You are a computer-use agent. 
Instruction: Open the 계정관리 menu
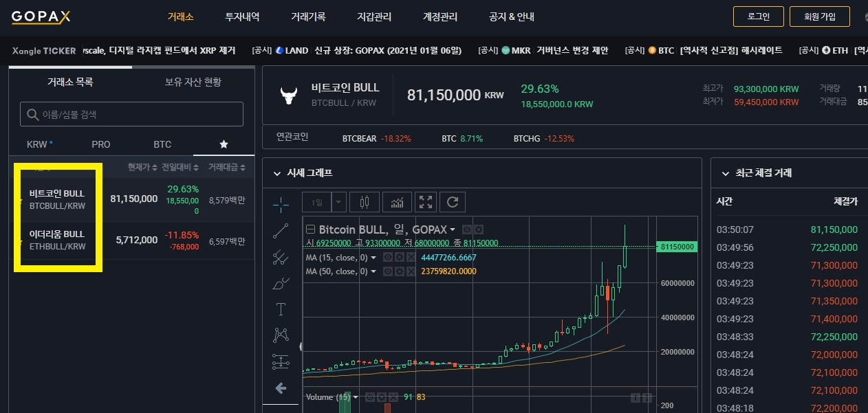(x=440, y=16)
